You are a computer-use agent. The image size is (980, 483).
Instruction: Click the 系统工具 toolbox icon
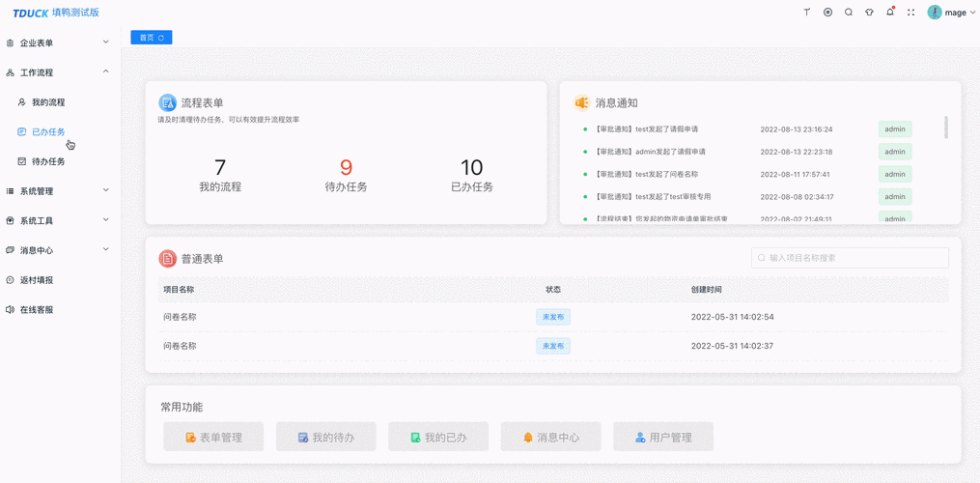coord(10,221)
